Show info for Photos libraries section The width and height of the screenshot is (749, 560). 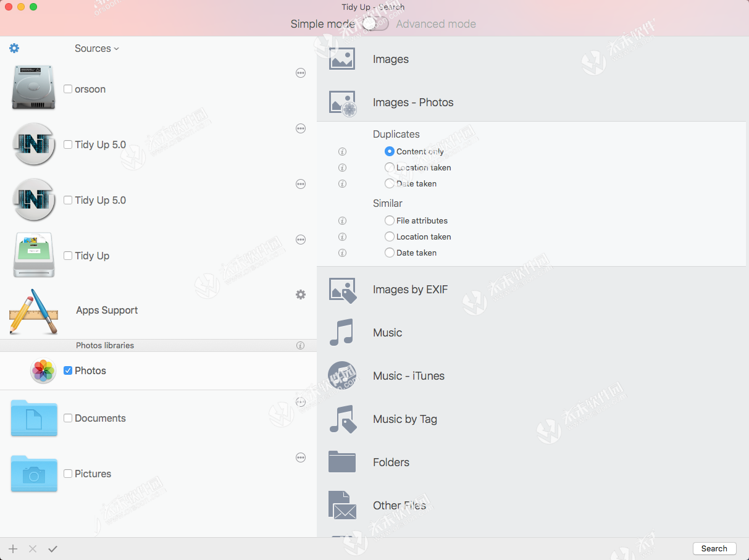tap(301, 346)
